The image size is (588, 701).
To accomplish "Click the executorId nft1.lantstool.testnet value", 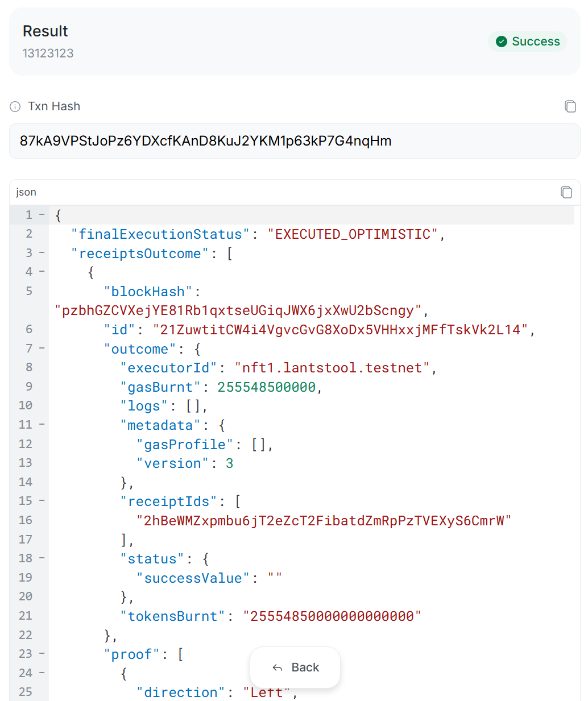I will point(332,368).
